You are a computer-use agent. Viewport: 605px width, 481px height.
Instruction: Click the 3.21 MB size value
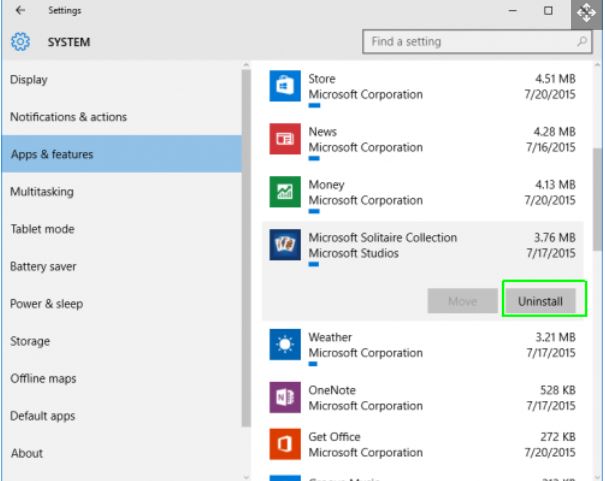tap(555, 337)
